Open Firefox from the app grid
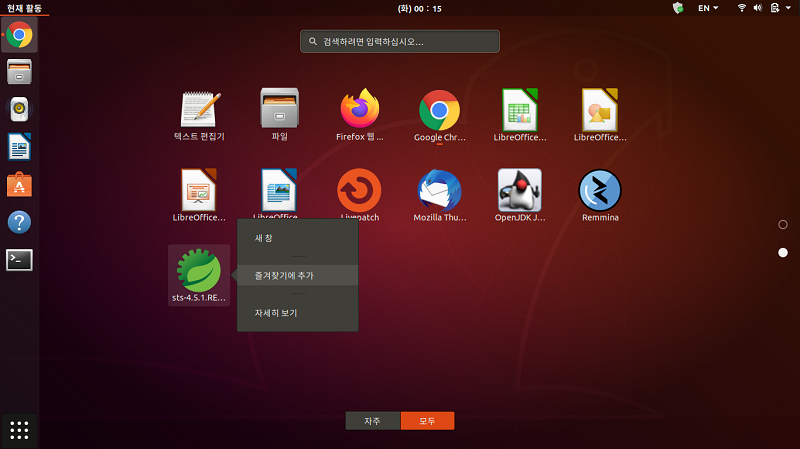Viewport: 800px width, 449px height. (x=360, y=110)
